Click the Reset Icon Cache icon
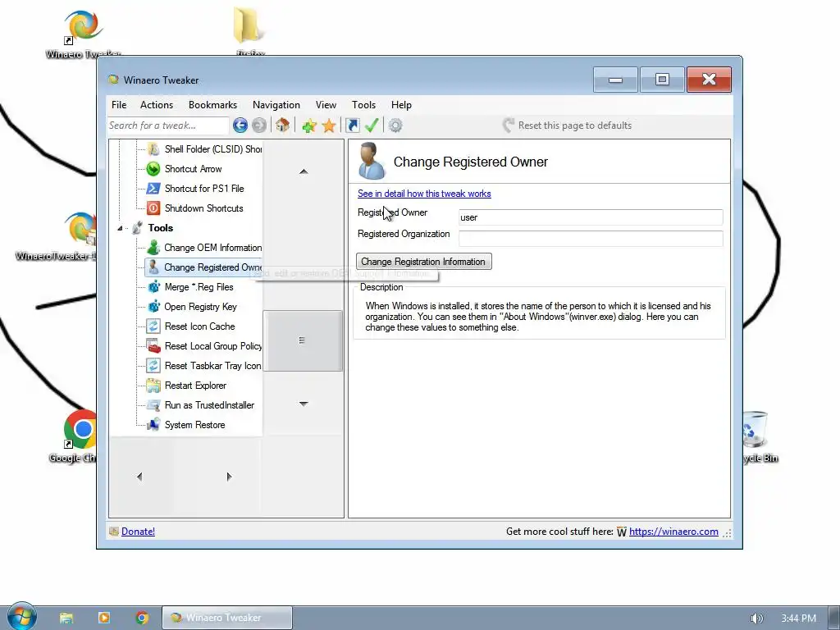 [153, 326]
